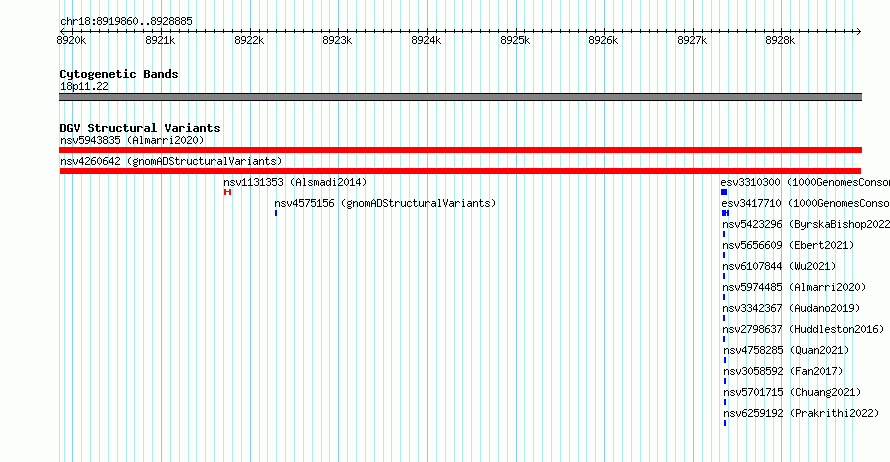Click the blue nsv5656609 variant marker
The height and width of the screenshot is (462, 890).
click(724, 255)
